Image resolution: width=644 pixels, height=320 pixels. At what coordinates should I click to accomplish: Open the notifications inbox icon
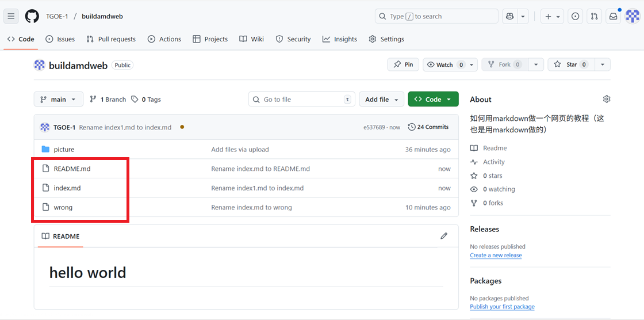(x=614, y=17)
